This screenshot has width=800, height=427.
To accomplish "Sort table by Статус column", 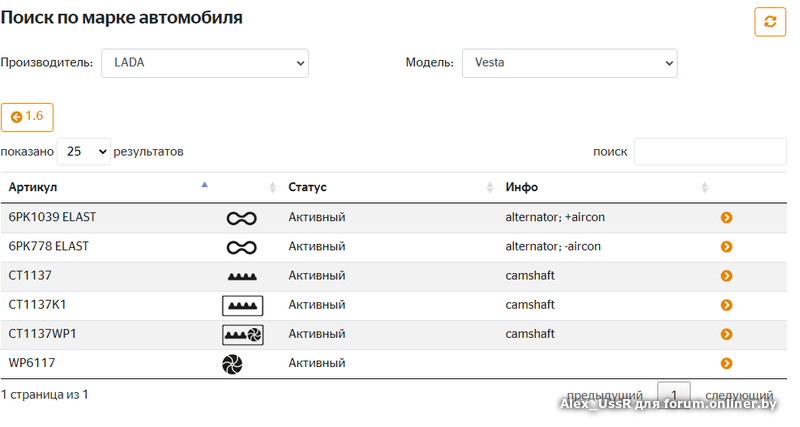I will [390, 187].
